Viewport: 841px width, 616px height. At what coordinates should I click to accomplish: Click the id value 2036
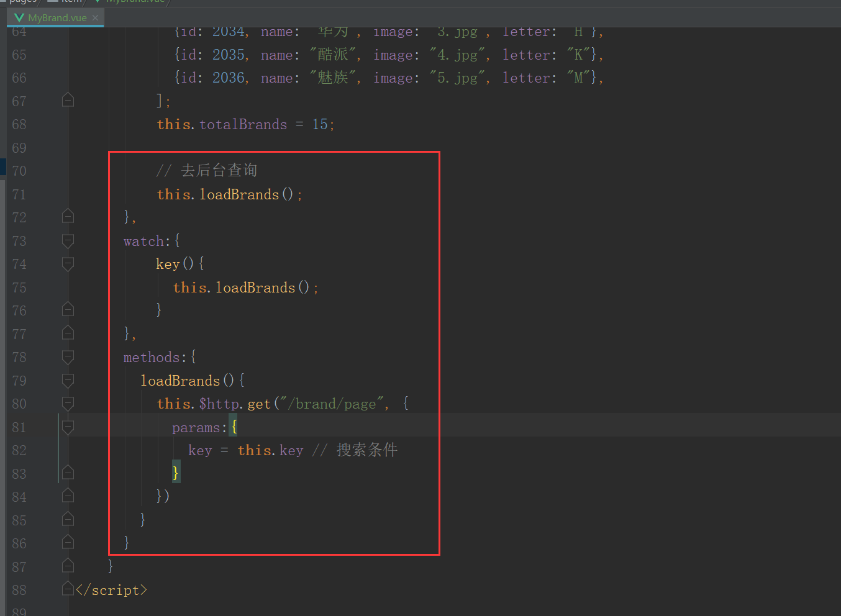(x=229, y=78)
